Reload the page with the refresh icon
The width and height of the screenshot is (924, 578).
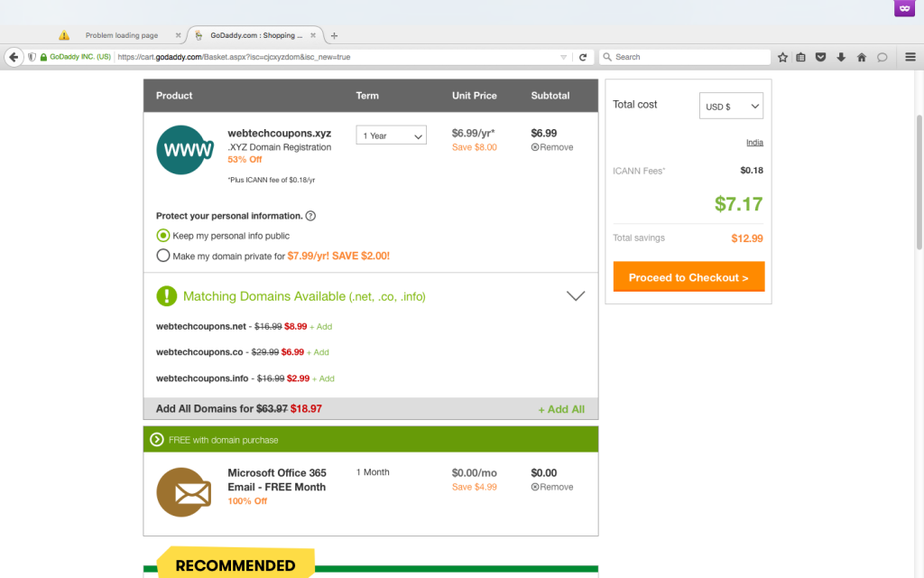tap(583, 57)
